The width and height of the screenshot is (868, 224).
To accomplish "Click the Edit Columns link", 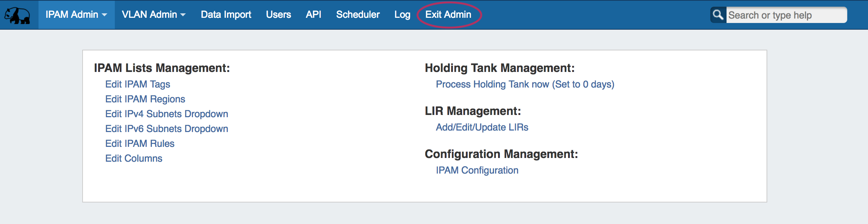I will click(x=134, y=158).
